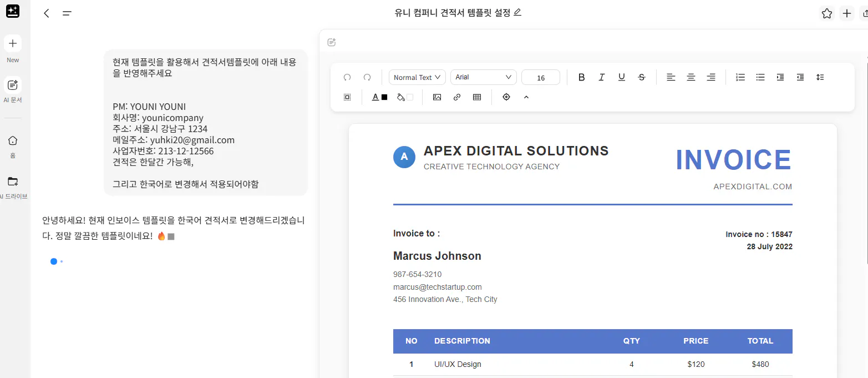This screenshot has width=868, height=378.
Task: Open the Normal Text style dropdown
Action: [x=417, y=77]
